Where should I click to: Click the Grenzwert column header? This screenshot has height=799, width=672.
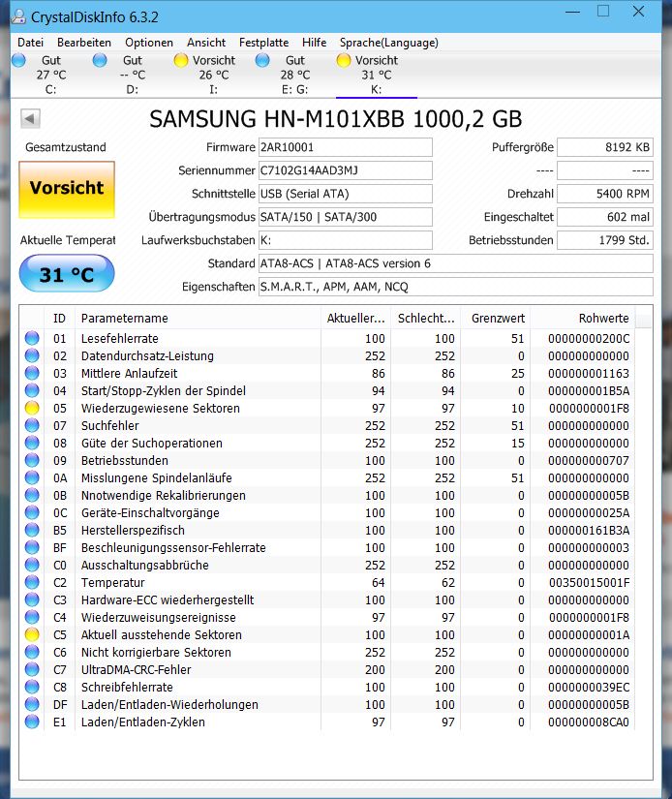(495, 318)
